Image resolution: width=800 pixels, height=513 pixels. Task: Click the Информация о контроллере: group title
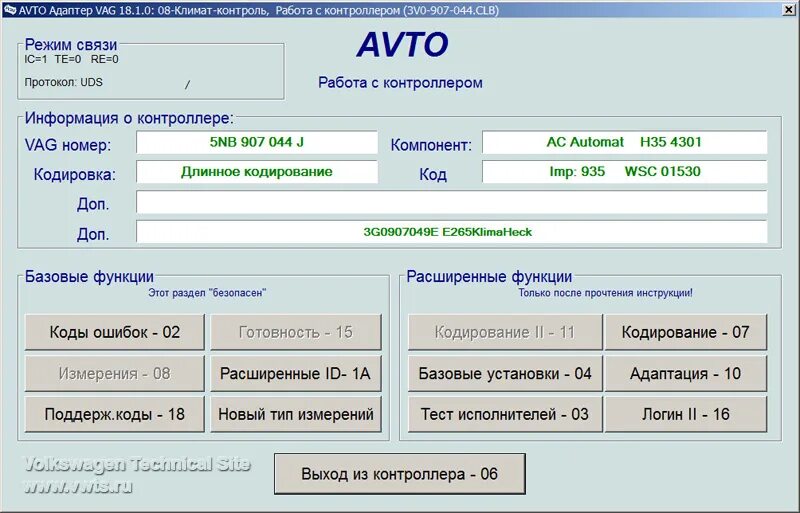[129, 118]
